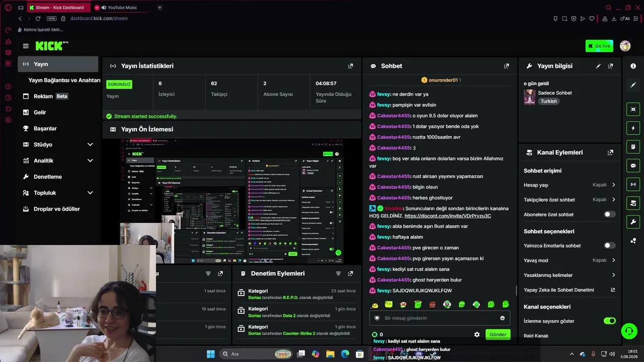Open Denetleme sidebar item
Image resolution: width=644 pixels, height=362 pixels.
(58, 176)
